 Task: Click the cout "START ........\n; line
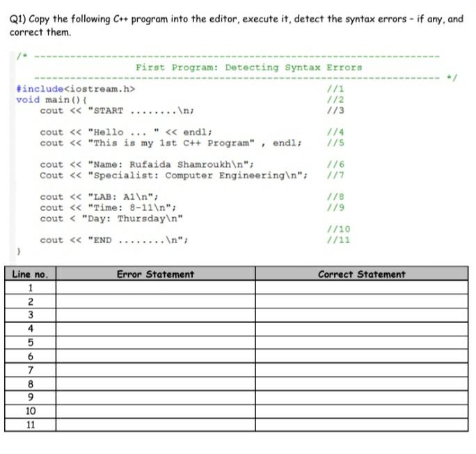pos(117,111)
